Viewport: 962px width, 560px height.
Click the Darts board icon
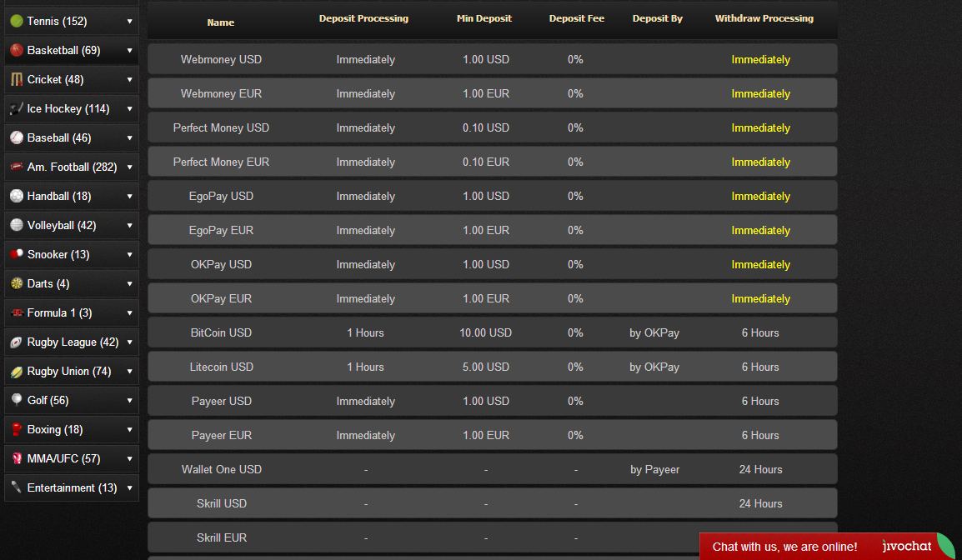(17, 283)
